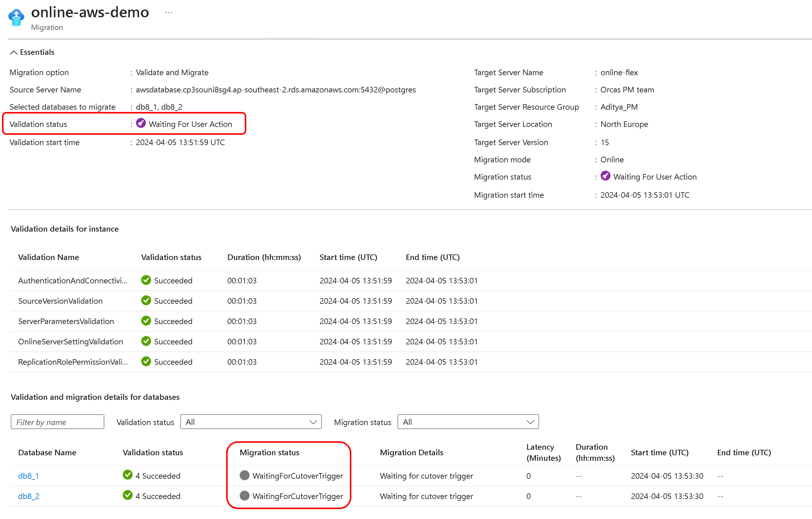Click the North Europe location value
The image size is (812, 519).
[x=624, y=124]
